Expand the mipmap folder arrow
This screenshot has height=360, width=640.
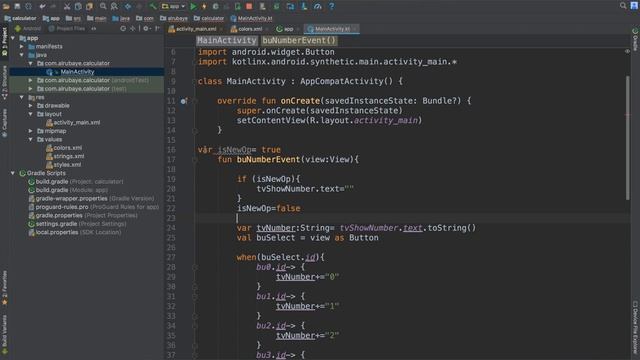pyautogui.click(x=31, y=131)
